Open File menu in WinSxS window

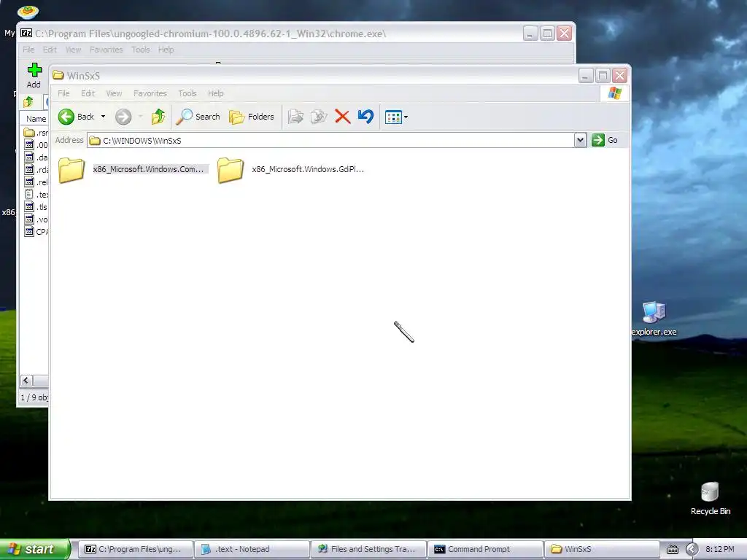tap(63, 93)
